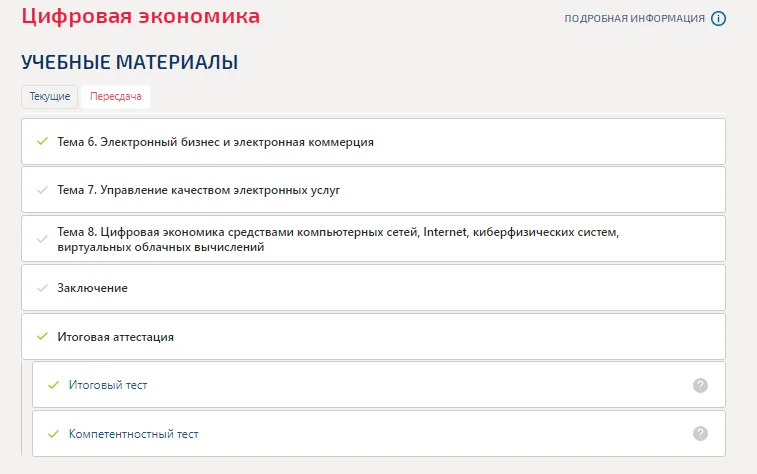
Task: Click the grey checkmark beside Тема 7
Action: coord(42,190)
